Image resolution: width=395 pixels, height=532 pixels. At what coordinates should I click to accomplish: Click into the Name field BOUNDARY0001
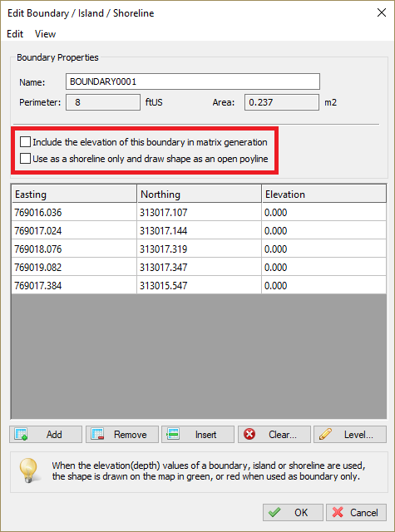193,81
